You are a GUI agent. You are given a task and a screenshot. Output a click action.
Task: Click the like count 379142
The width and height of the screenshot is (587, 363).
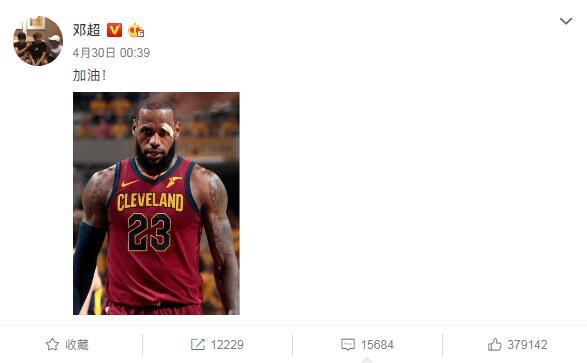527,345
